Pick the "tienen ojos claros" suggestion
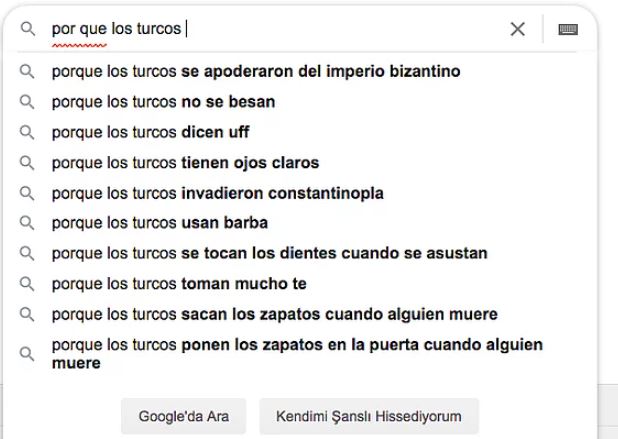Image resolution: width=618 pixels, height=439 pixels. click(185, 162)
